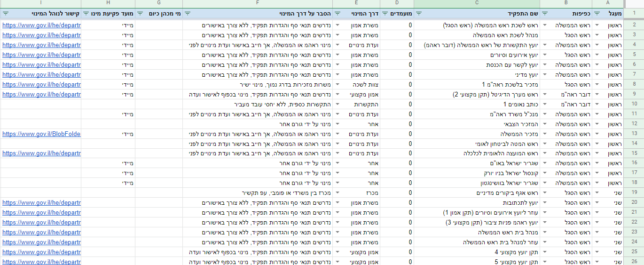The height and width of the screenshot is (265, 644).
Task: Select cell משרות מזכירות בדרג נמוך, מינוי ישיר
Action: click(258, 84)
